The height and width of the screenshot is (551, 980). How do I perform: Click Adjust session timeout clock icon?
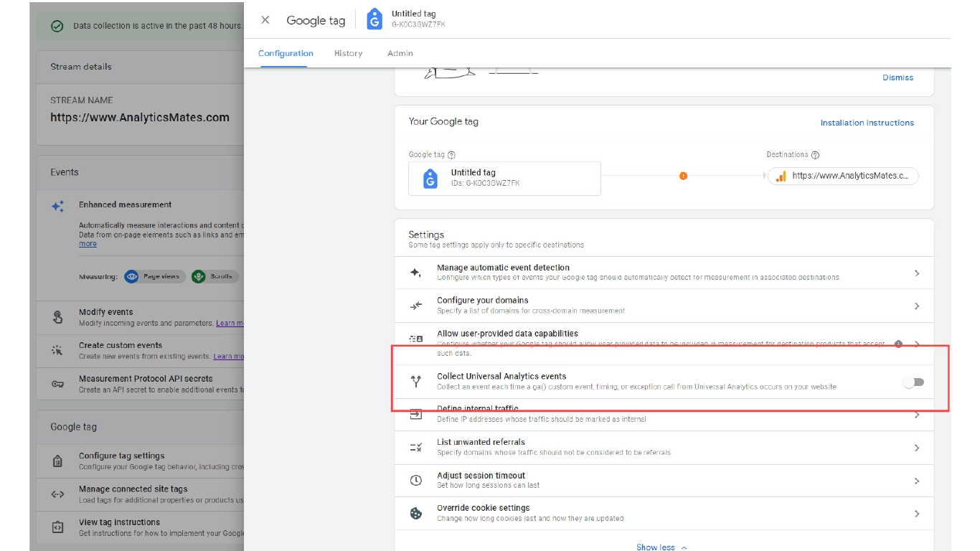coord(415,480)
